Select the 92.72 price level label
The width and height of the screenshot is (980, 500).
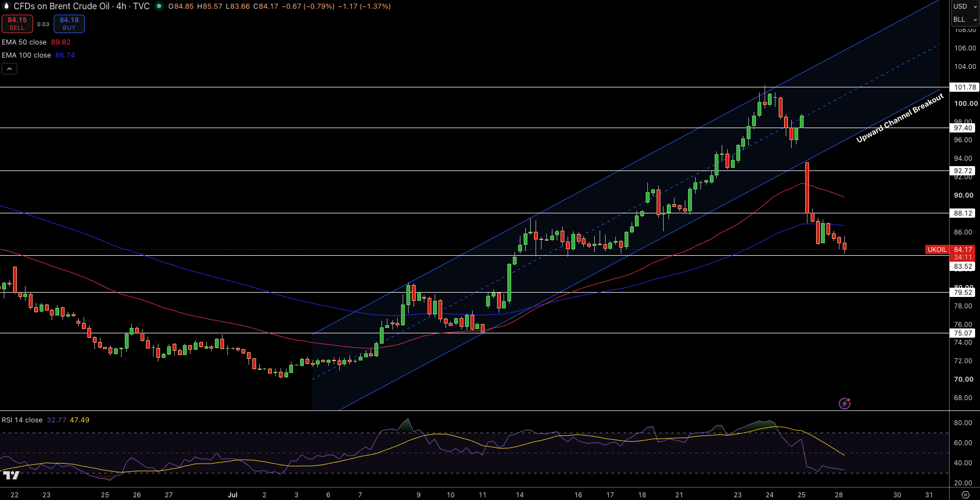[x=963, y=171]
